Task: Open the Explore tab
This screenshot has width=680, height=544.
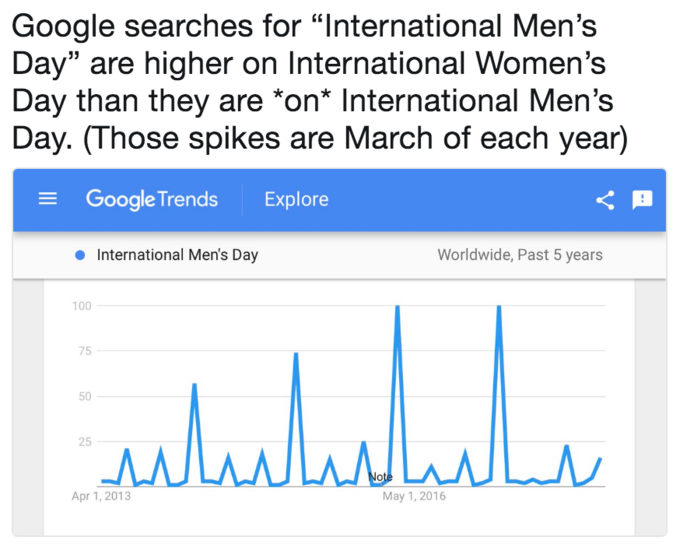Action: (297, 200)
